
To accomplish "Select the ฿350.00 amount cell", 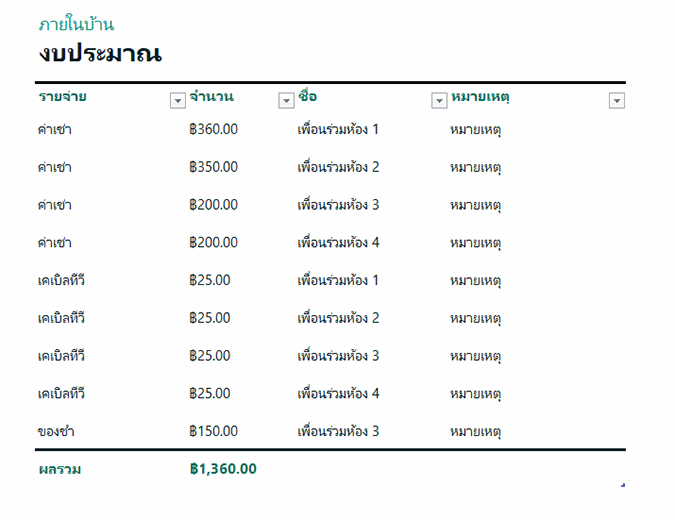I will click(213, 167).
